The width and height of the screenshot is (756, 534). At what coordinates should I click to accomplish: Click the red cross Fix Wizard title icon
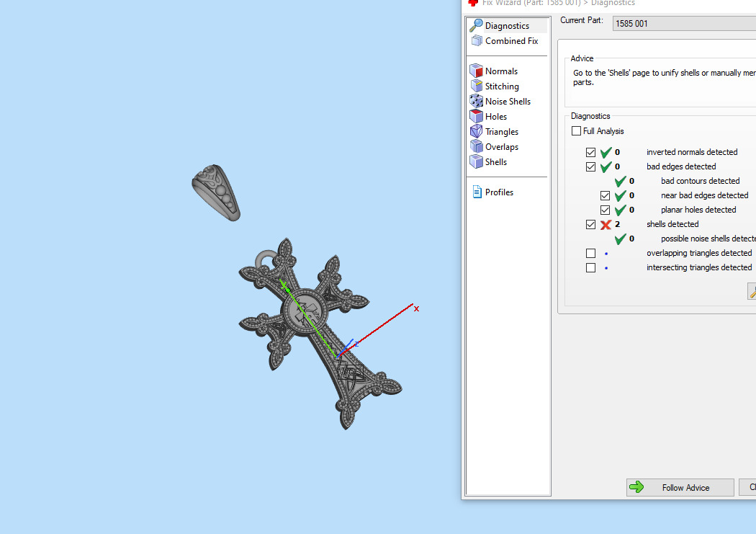click(x=473, y=2)
